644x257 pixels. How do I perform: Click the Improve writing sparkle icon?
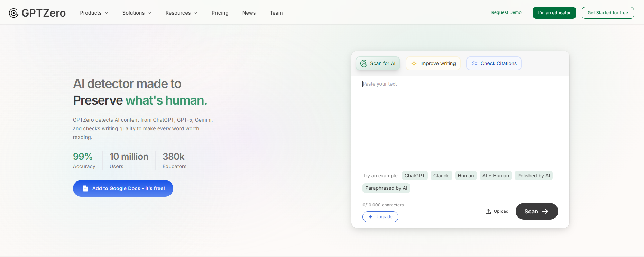coord(414,63)
